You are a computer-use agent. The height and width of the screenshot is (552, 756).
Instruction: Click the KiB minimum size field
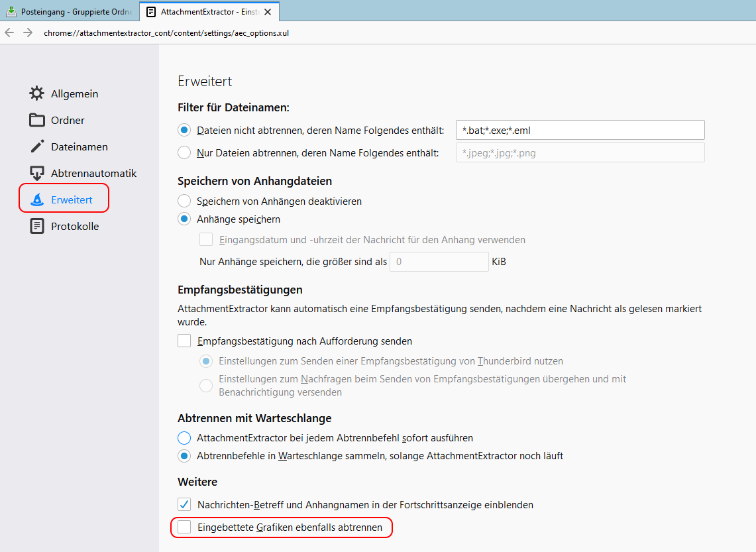pos(439,262)
